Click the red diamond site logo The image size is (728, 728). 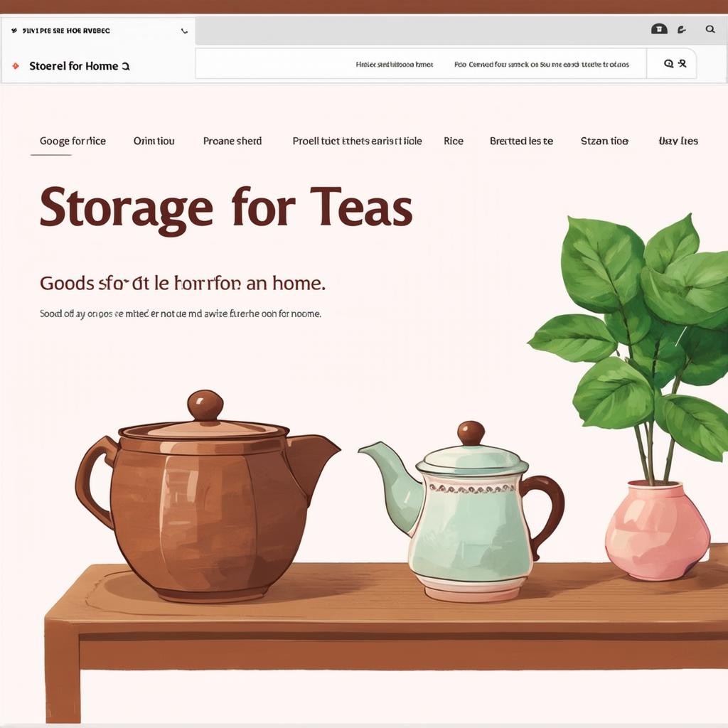16,66
